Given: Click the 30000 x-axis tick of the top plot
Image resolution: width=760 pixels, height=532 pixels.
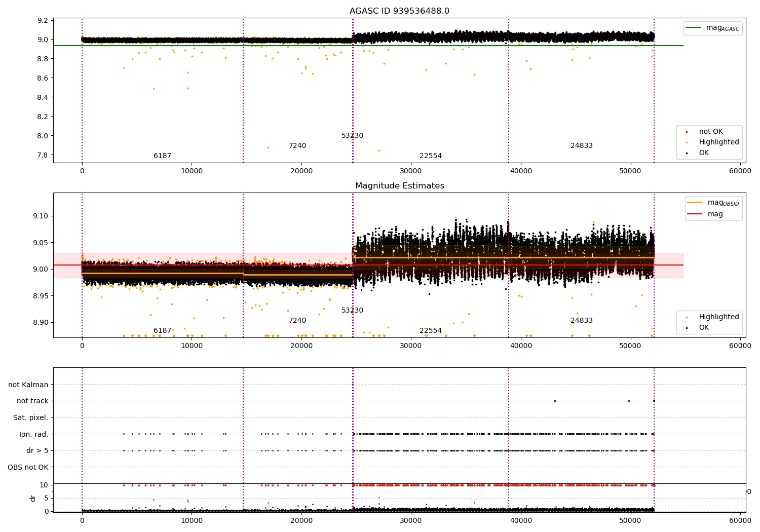Looking at the screenshot, I should pos(411,171).
